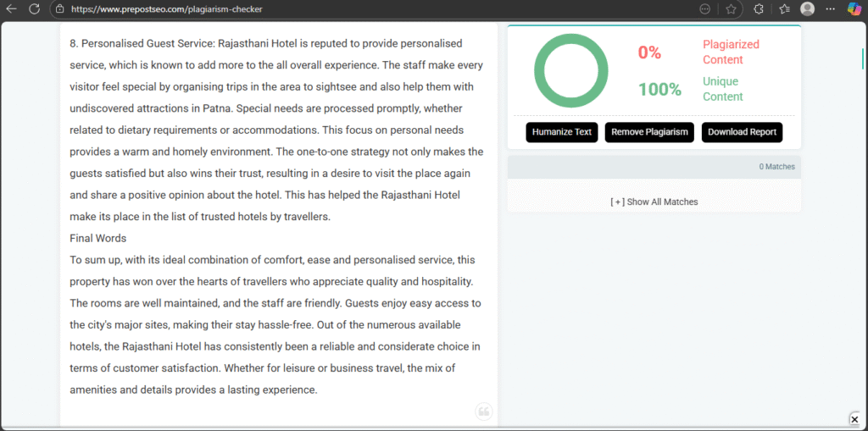Expand Show All Matches

654,202
